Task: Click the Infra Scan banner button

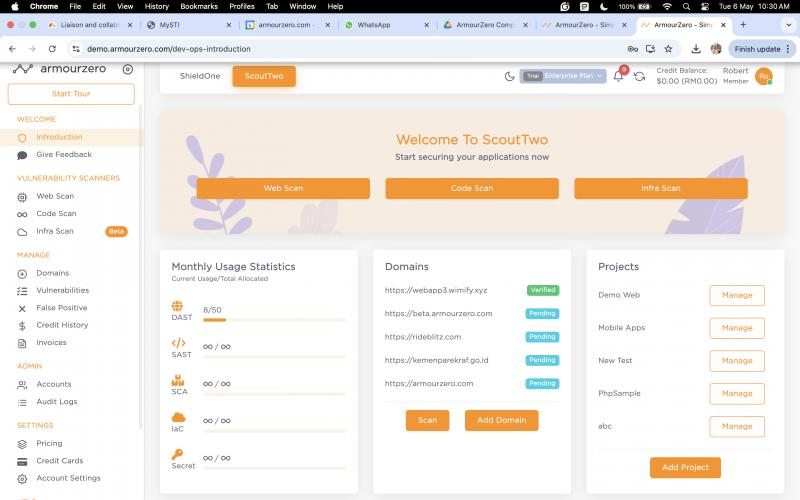Action: [x=661, y=188]
